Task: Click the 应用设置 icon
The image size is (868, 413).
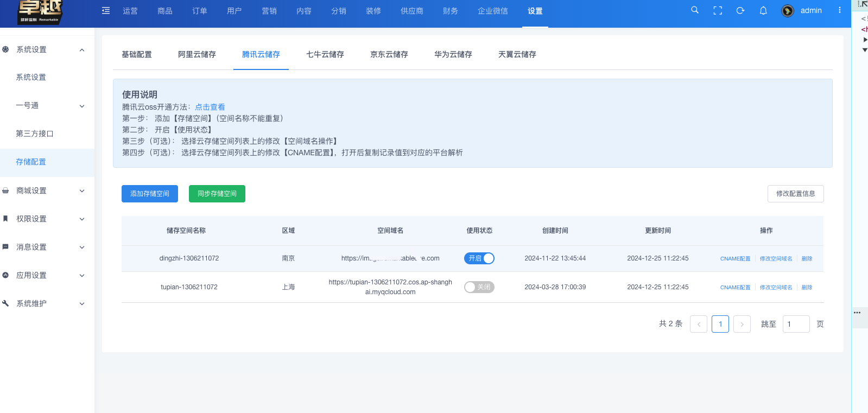Action: pos(5,275)
